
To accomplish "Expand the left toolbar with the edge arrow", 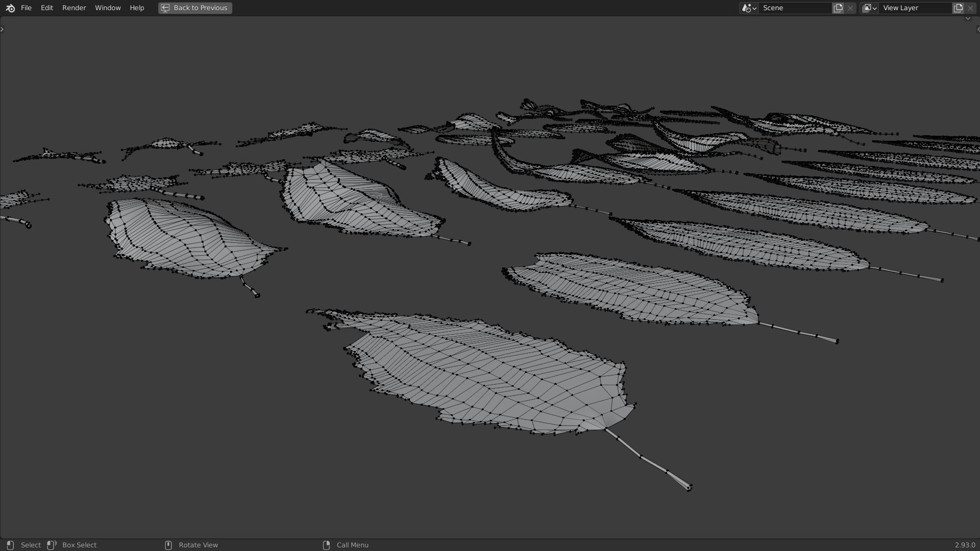I will (x=2, y=29).
